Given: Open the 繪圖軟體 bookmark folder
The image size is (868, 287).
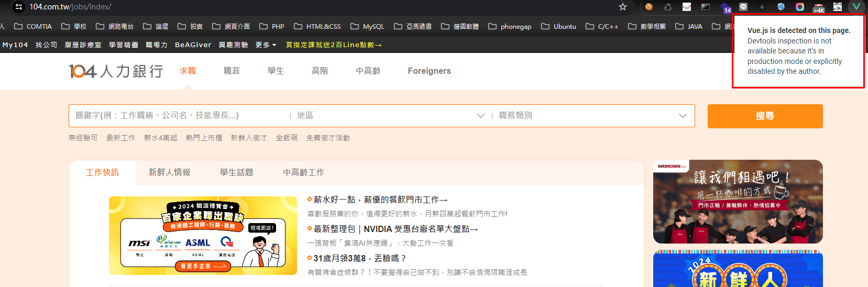Looking at the screenshot, I should pyautogui.click(x=460, y=26).
